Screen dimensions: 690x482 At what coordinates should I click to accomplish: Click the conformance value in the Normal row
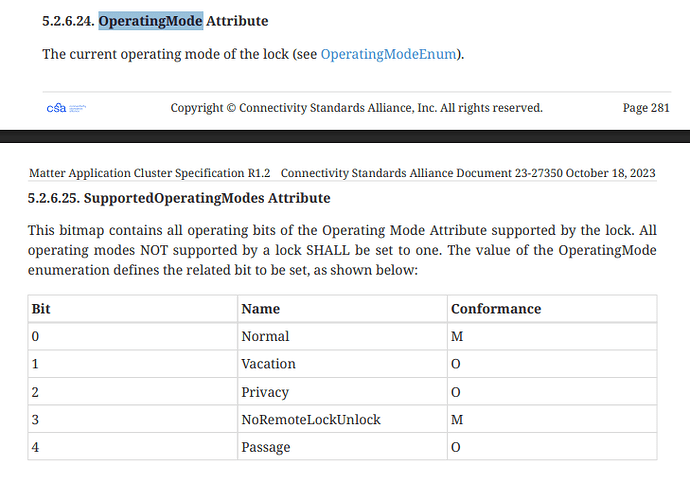click(457, 337)
